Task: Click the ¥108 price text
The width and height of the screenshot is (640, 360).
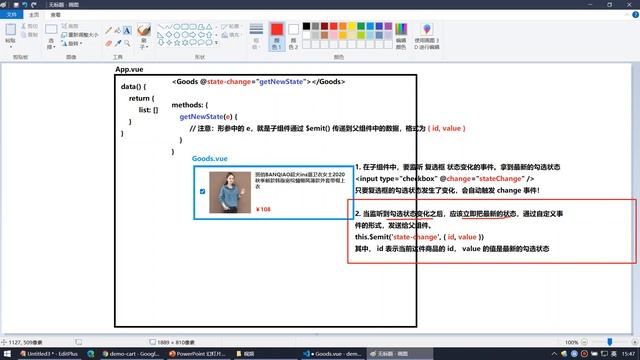Action: pos(263,209)
